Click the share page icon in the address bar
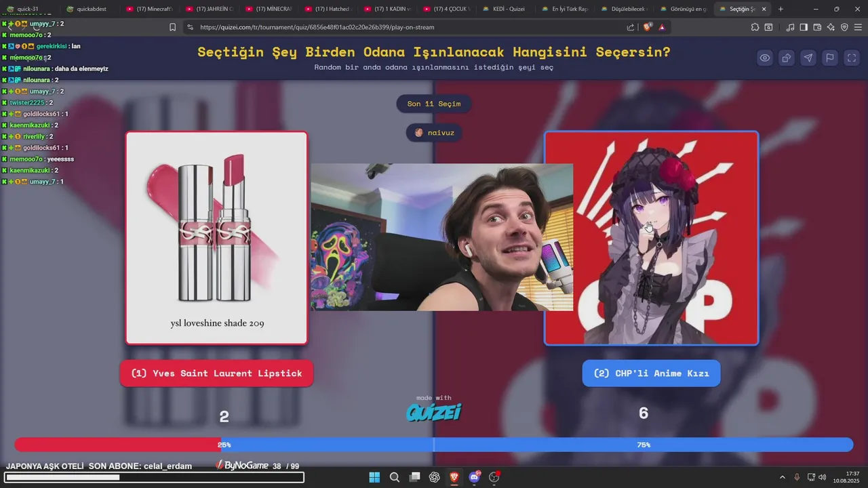 [x=631, y=27]
